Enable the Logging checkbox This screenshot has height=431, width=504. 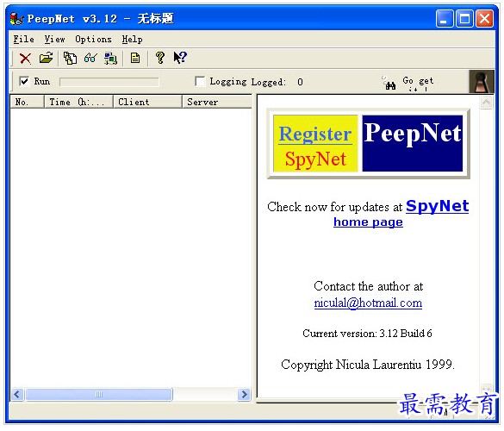(x=200, y=81)
